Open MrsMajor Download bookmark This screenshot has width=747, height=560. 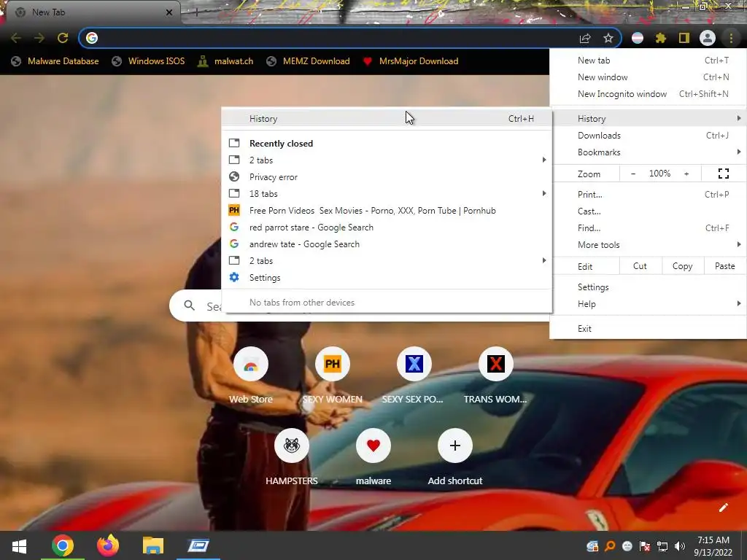pos(410,61)
